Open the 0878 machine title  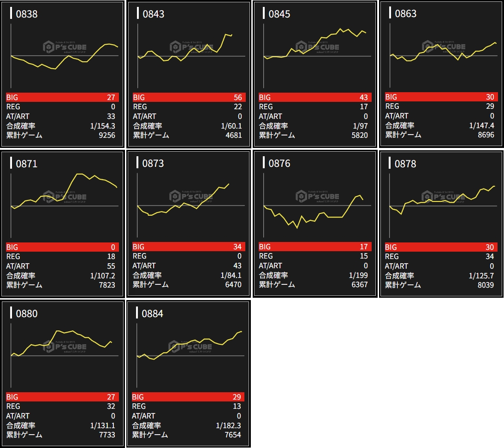405,164
